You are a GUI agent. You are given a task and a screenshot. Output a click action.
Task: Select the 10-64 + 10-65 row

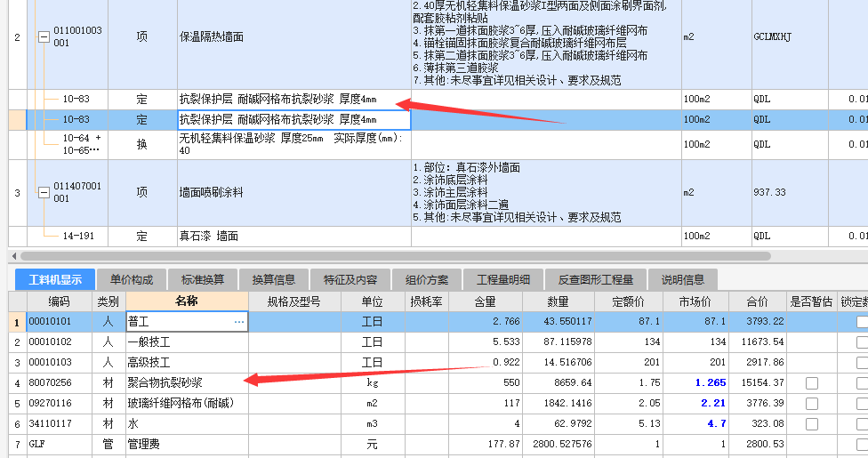coord(438,145)
